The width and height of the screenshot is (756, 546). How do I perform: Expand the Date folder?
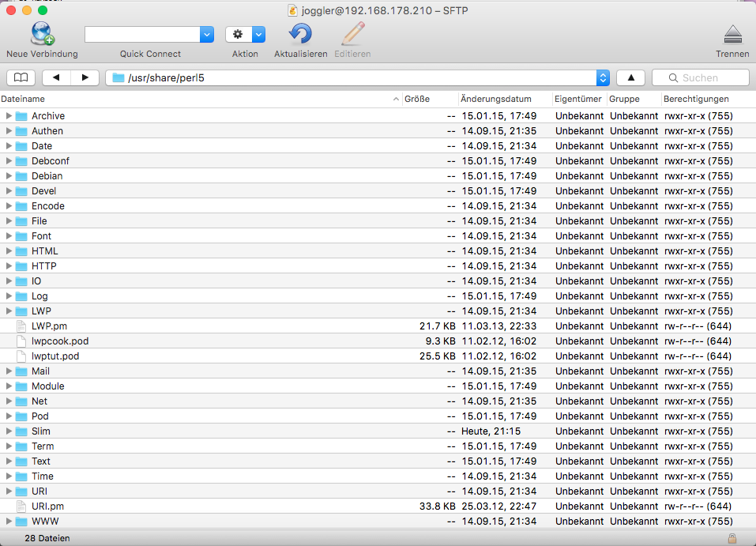pos(9,145)
